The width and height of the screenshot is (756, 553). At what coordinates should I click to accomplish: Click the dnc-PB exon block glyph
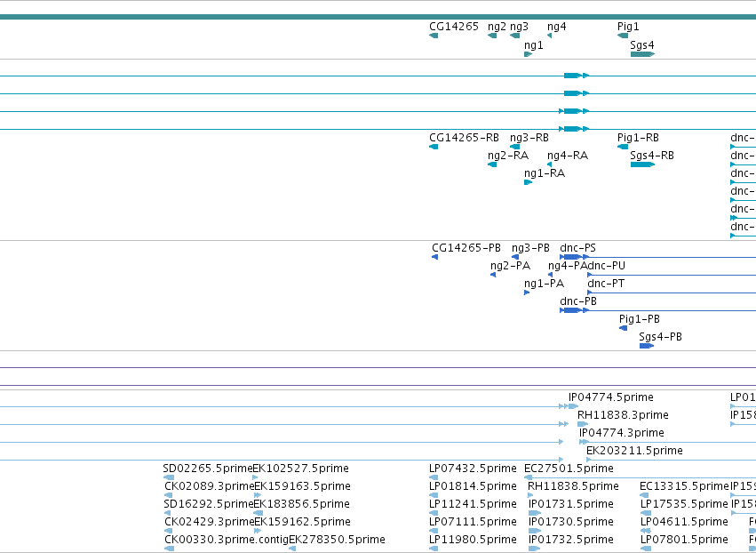(572, 310)
